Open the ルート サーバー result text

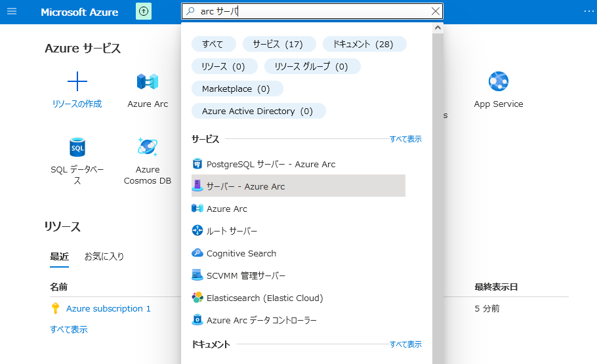[232, 231]
